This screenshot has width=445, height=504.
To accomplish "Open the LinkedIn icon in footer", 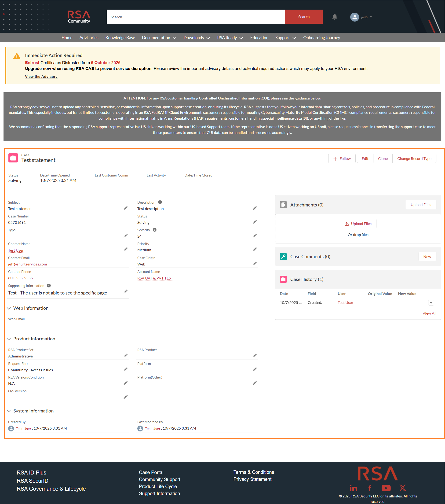I will 353,488.
